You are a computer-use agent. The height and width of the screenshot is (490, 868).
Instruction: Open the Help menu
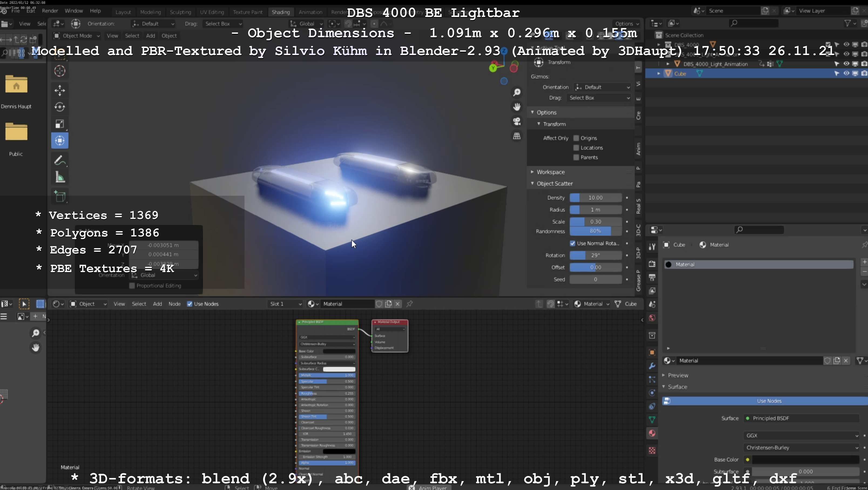[95, 11]
